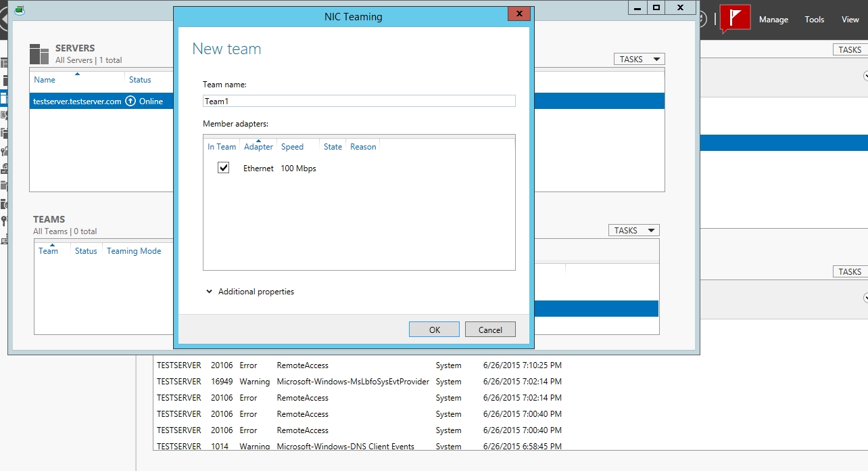Open the Tools menu
868x471 pixels.
coord(814,20)
